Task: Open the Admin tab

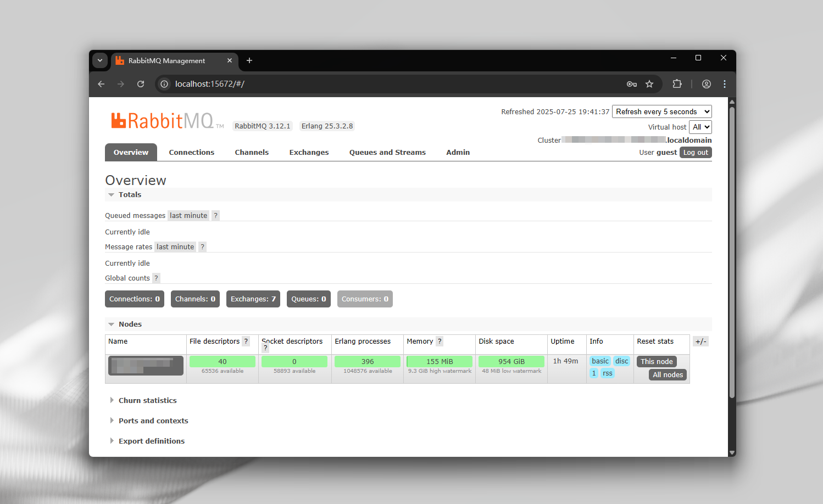Action: pos(458,153)
